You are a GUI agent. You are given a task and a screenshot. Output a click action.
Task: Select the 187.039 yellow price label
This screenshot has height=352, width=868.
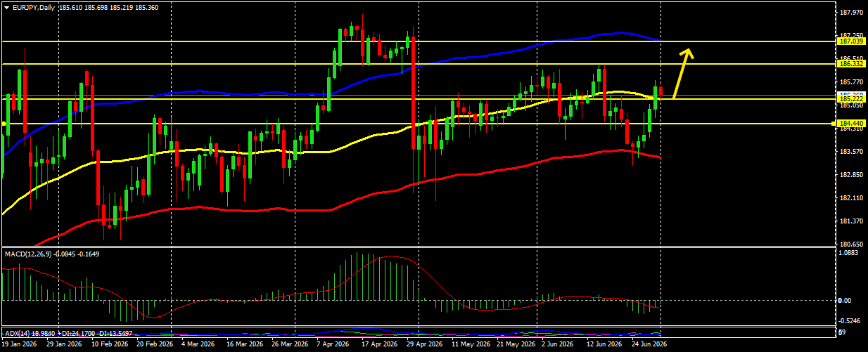[x=851, y=41]
